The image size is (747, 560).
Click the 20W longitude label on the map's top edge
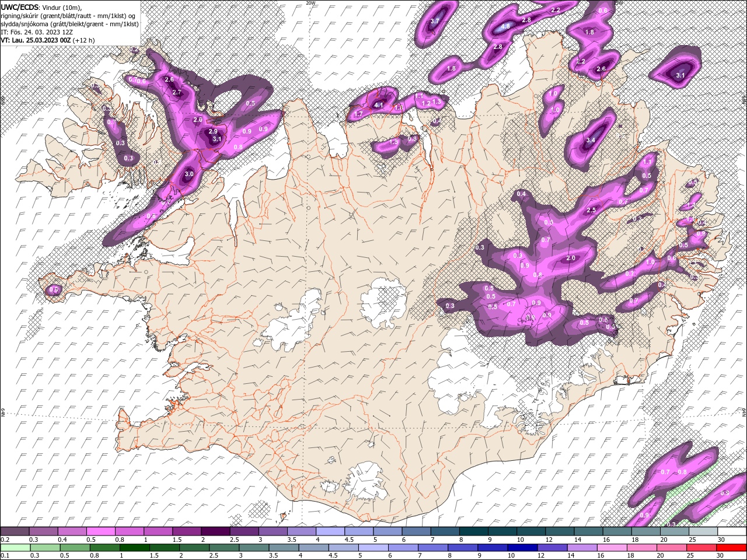pos(310,3)
